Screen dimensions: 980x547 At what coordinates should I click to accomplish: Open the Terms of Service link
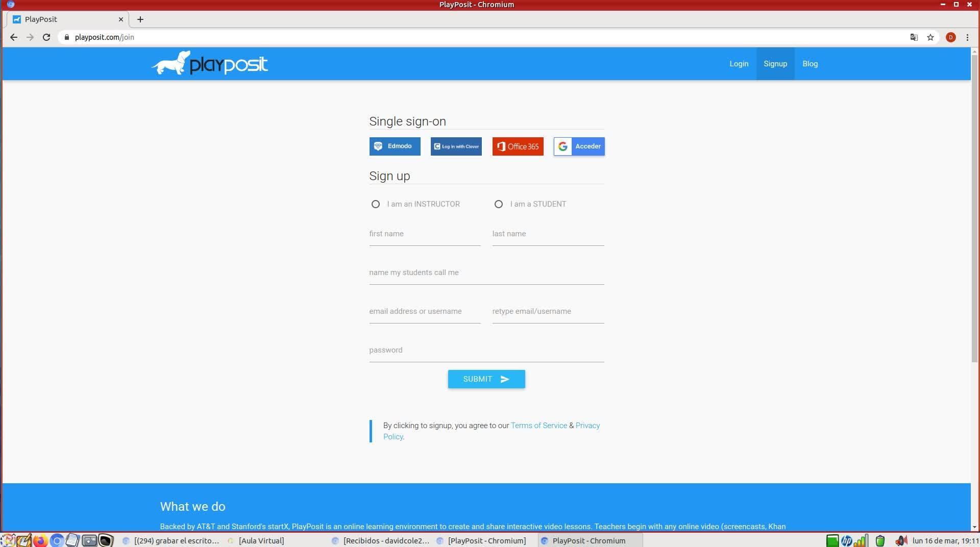click(538, 426)
